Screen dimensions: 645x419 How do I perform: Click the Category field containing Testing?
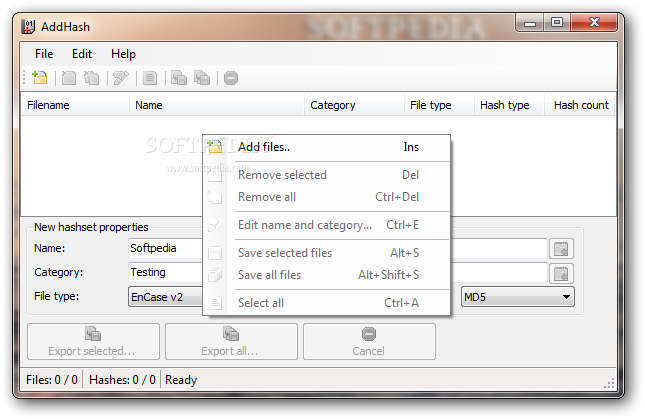point(166,273)
